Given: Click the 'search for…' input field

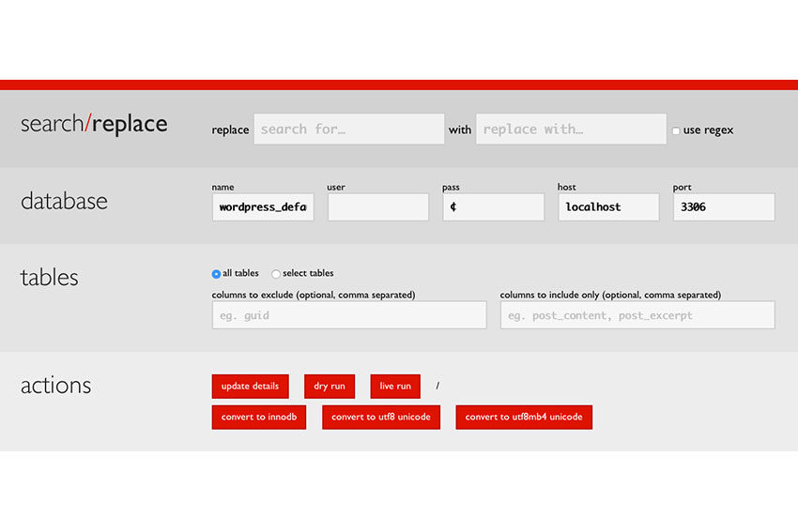Looking at the screenshot, I should [x=348, y=129].
